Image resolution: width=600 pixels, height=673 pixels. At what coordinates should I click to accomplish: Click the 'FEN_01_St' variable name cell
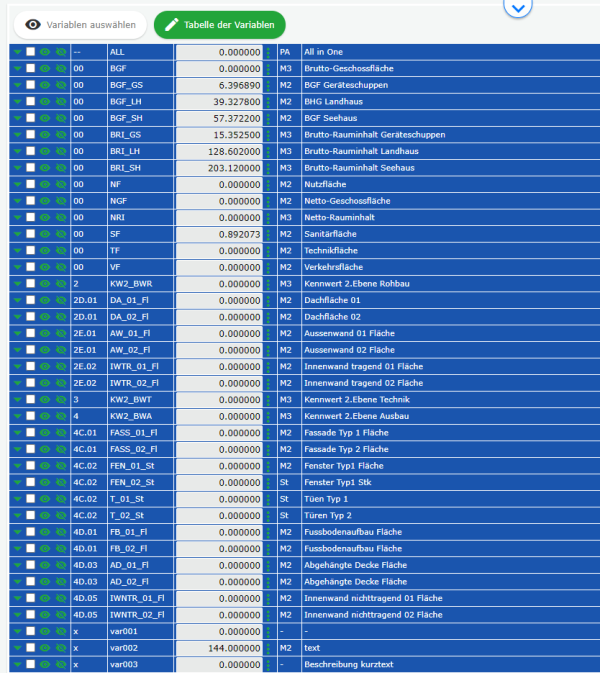click(x=140, y=466)
